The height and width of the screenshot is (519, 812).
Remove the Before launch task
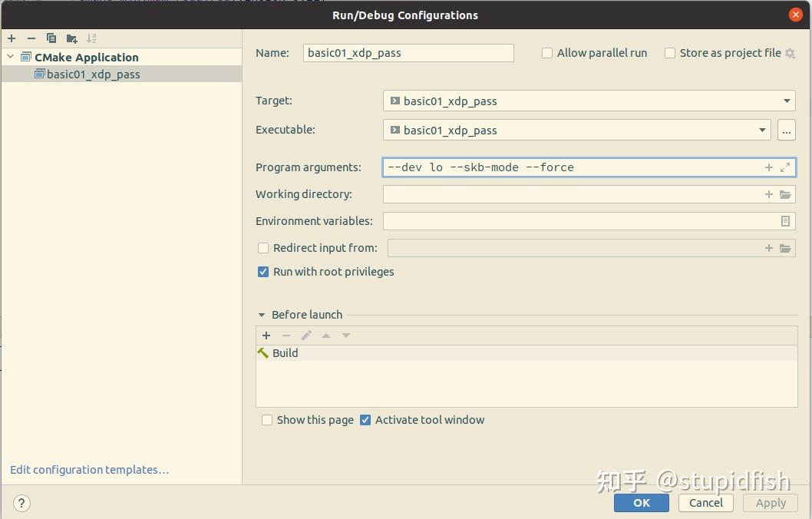[286, 336]
